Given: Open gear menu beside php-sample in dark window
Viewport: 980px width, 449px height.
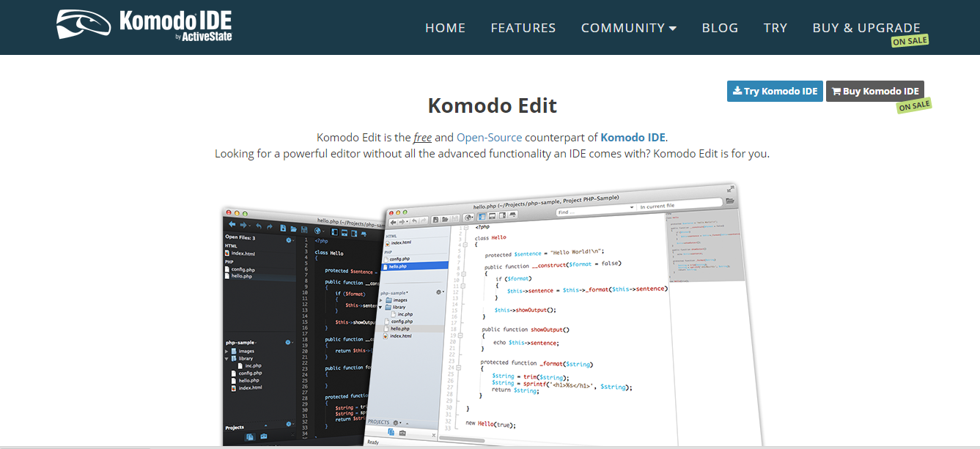Looking at the screenshot, I should pyautogui.click(x=289, y=342).
